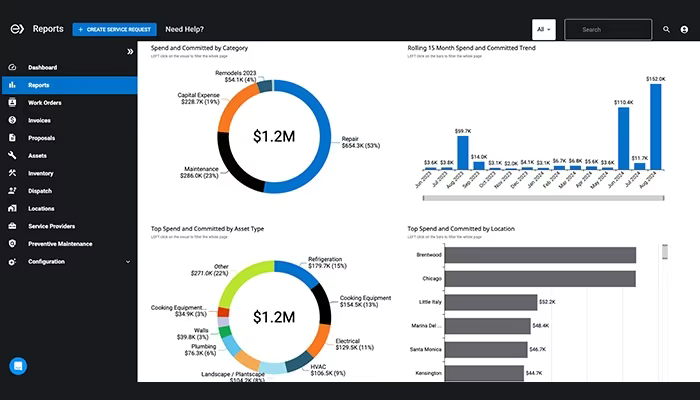The image size is (700, 400).
Task: Click "Rolling 15 Month Spend and Committed Trend"
Action: click(471, 48)
